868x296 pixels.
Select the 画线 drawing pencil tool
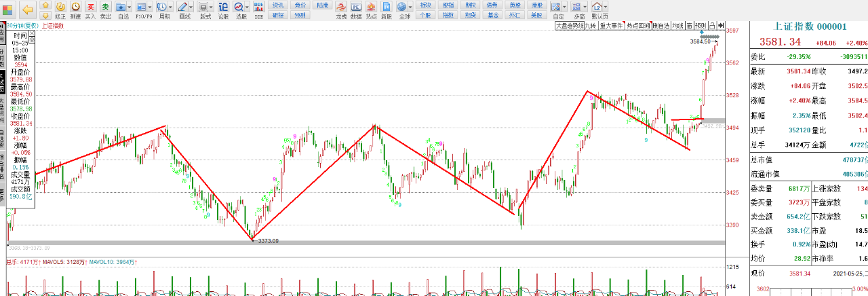click(183, 7)
